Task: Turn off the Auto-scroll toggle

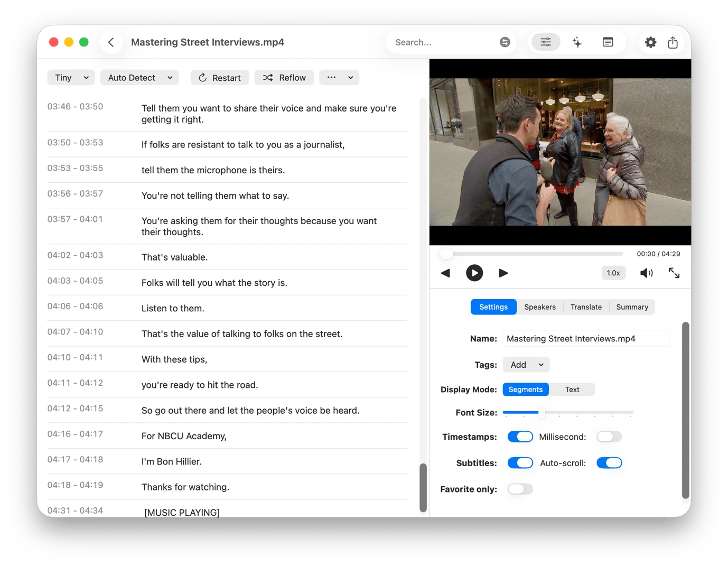Action: (x=609, y=463)
